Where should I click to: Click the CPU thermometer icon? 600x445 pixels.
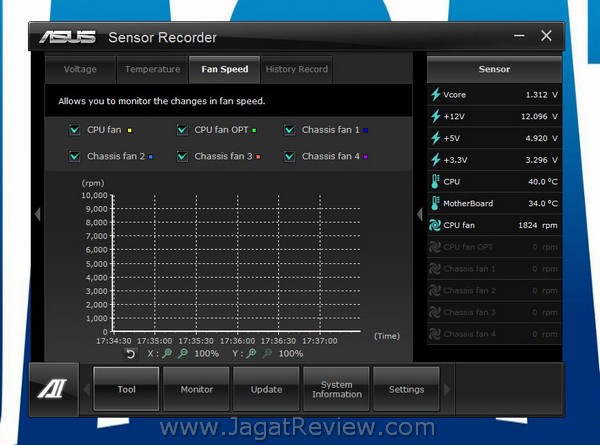[x=435, y=182]
